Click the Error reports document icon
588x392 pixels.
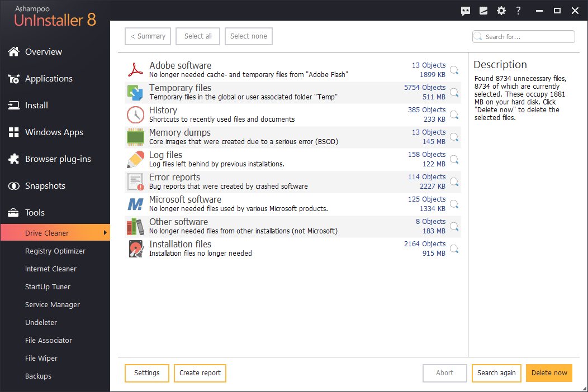135,181
